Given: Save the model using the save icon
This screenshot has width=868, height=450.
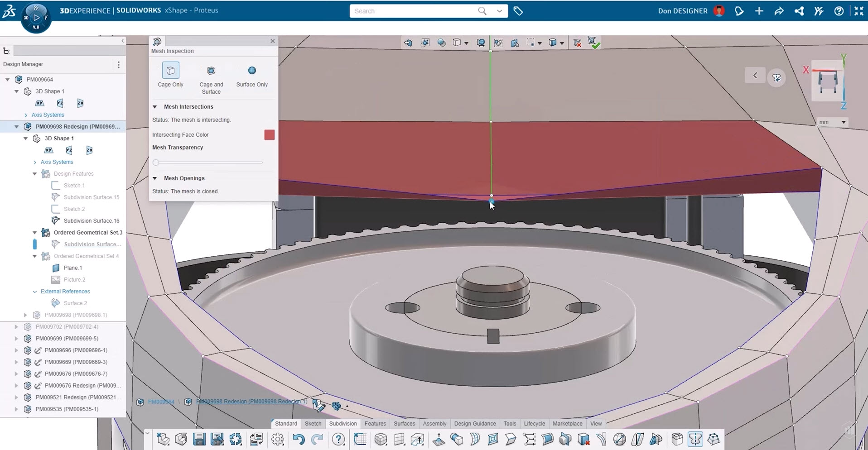Looking at the screenshot, I should pos(198,439).
